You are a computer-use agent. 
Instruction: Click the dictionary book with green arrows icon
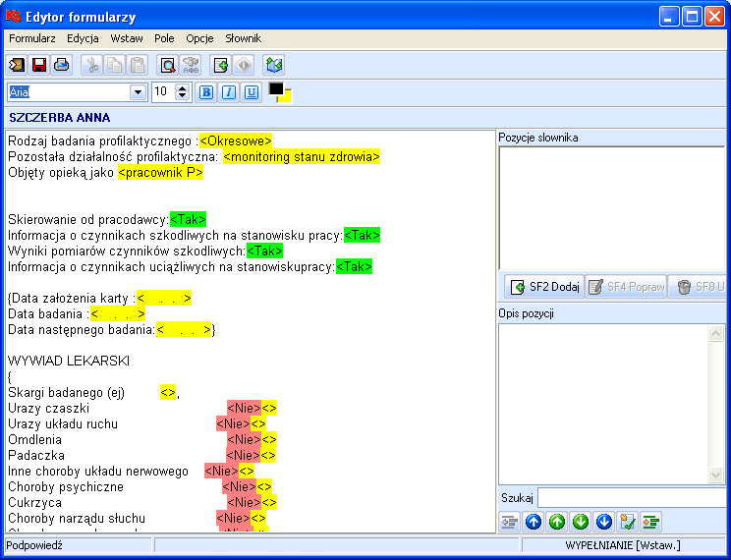click(274, 65)
